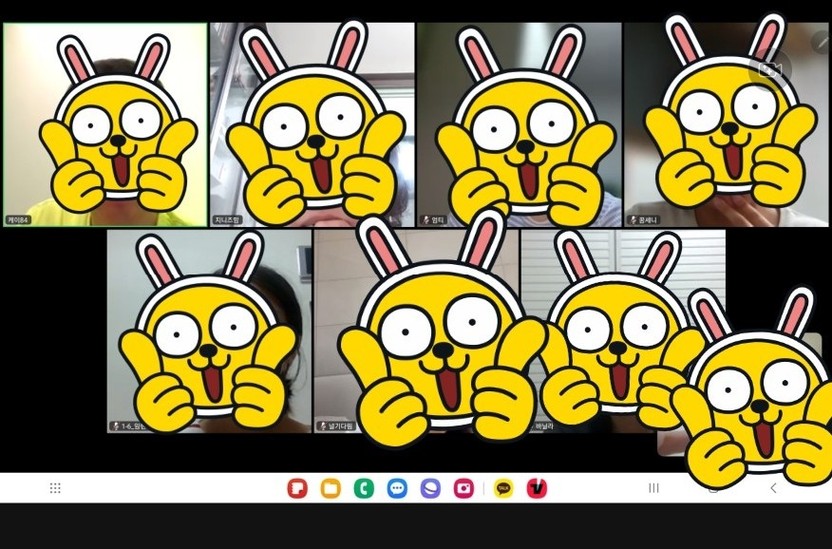
Task: Launch the red V app in taskbar
Action: coord(536,488)
